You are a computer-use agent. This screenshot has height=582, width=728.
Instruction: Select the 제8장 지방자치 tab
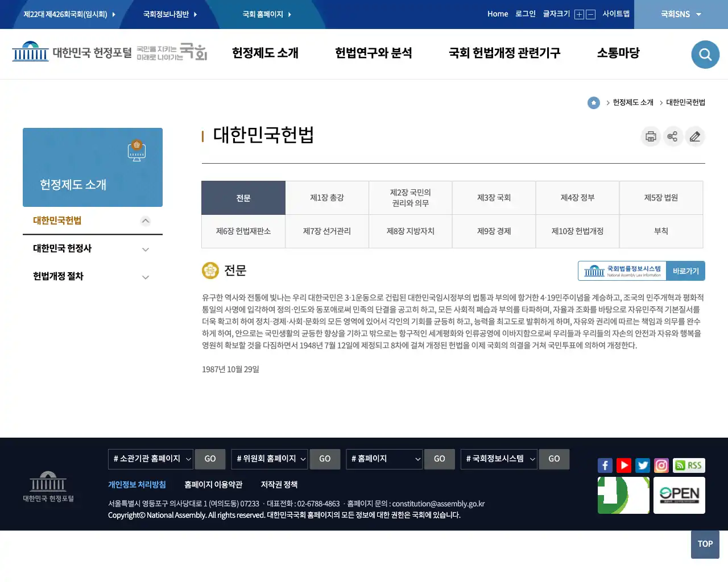(411, 231)
